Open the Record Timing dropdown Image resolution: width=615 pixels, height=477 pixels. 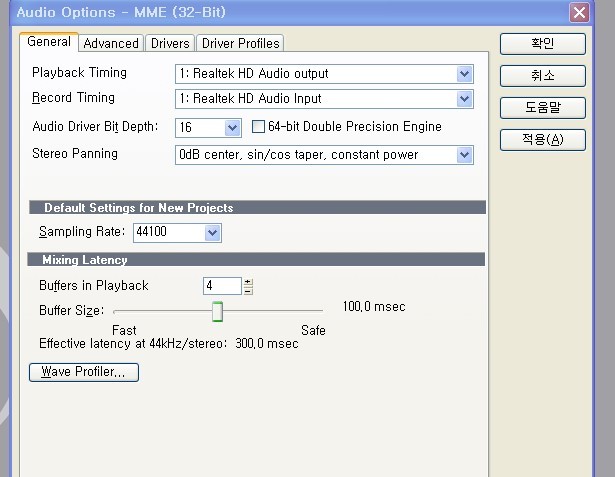tap(464, 99)
